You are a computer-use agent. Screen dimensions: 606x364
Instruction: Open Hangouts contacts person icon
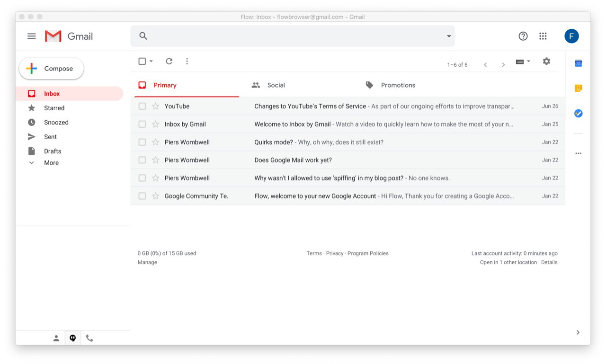[56, 338]
